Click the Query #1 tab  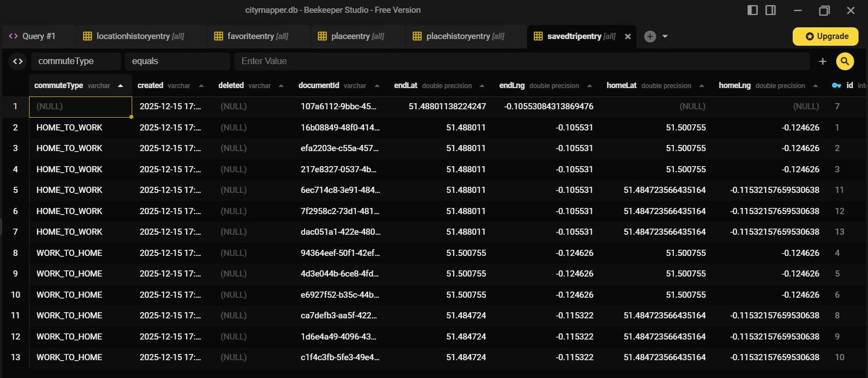click(x=38, y=36)
